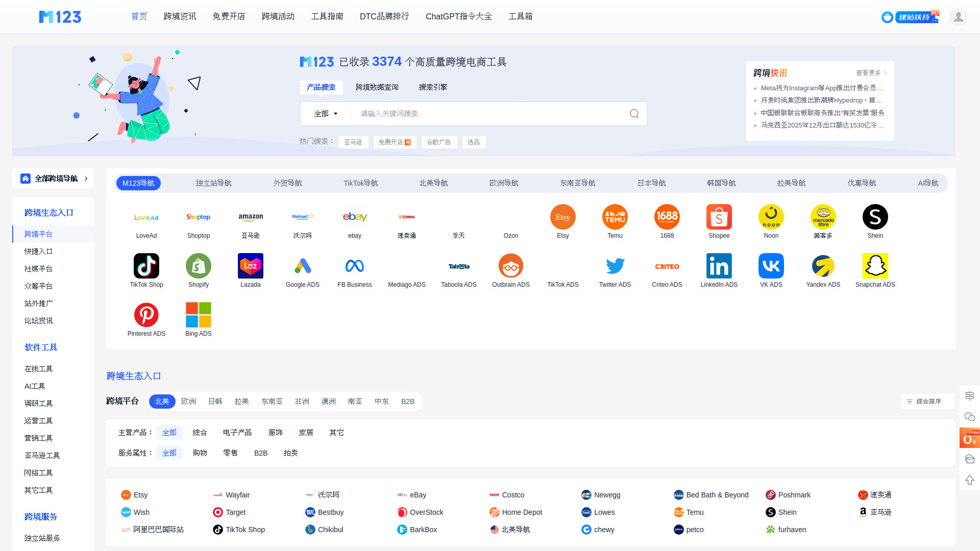Open the 全部 search category dropdown
The height and width of the screenshot is (551, 980).
(x=326, y=114)
